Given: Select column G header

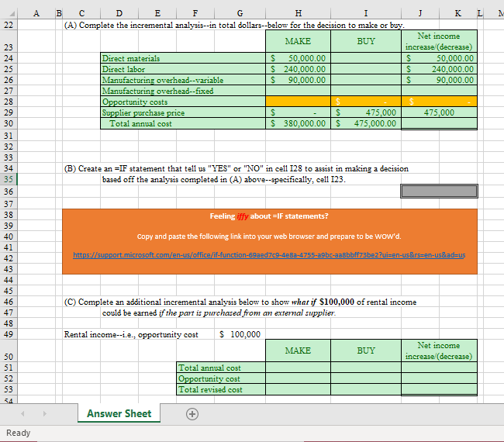Looking at the screenshot, I should (240, 13).
